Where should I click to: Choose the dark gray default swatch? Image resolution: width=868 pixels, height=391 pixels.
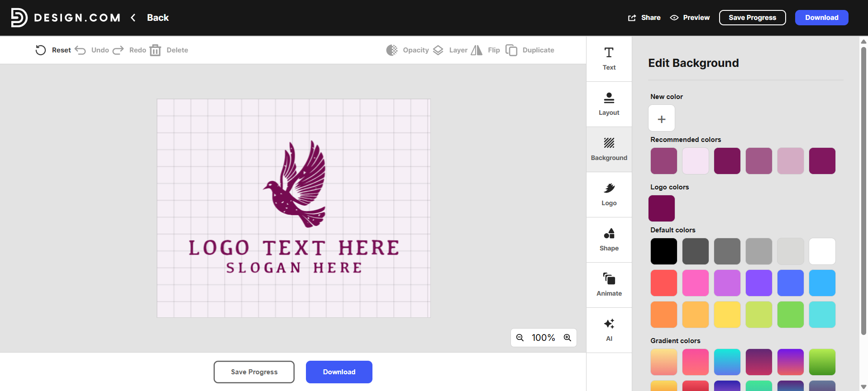pyautogui.click(x=696, y=251)
